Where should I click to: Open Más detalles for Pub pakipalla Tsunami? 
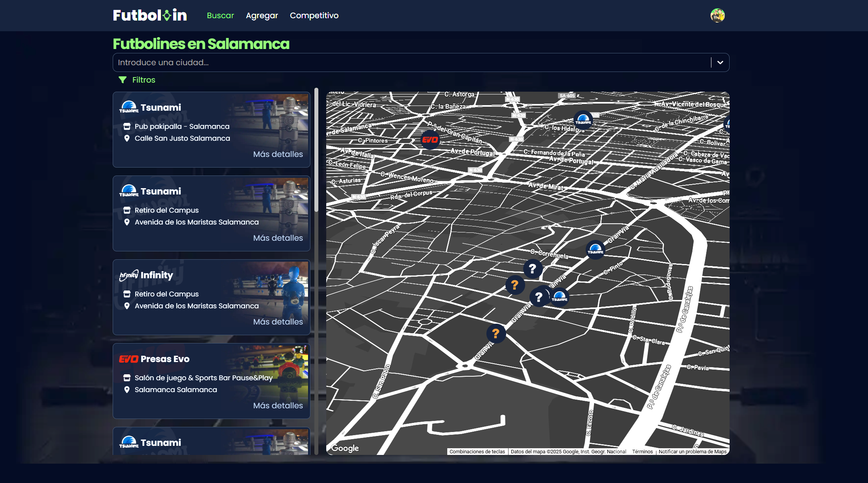tap(278, 154)
